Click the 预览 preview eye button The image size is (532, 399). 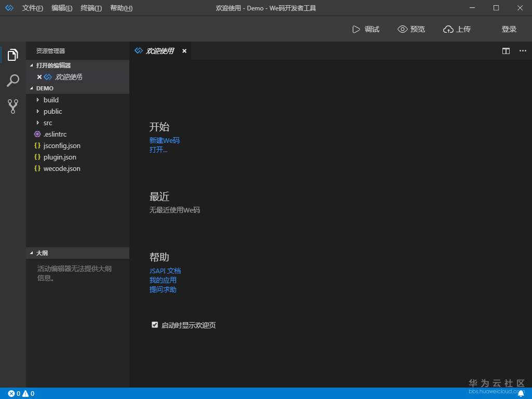(411, 29)
